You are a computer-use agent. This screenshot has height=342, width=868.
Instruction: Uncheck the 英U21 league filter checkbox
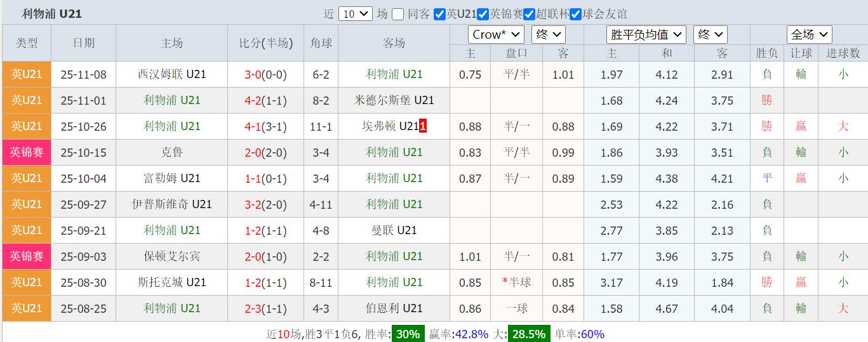pos(439,14)
